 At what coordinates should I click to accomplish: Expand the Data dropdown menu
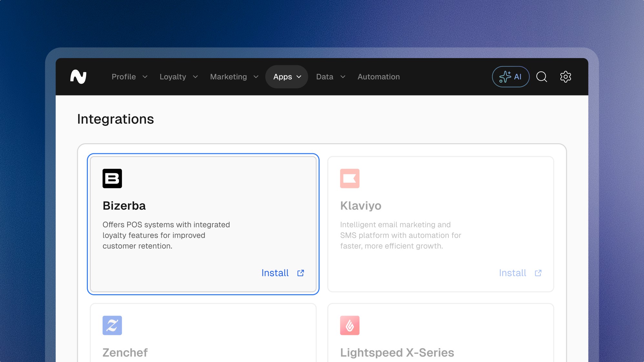(x=331, y=77)
